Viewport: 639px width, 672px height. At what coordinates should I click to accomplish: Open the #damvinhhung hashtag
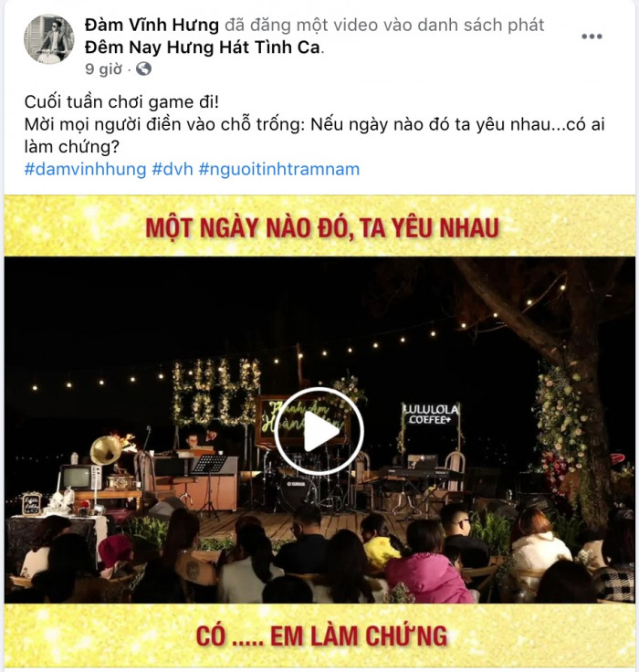(85, 169)
